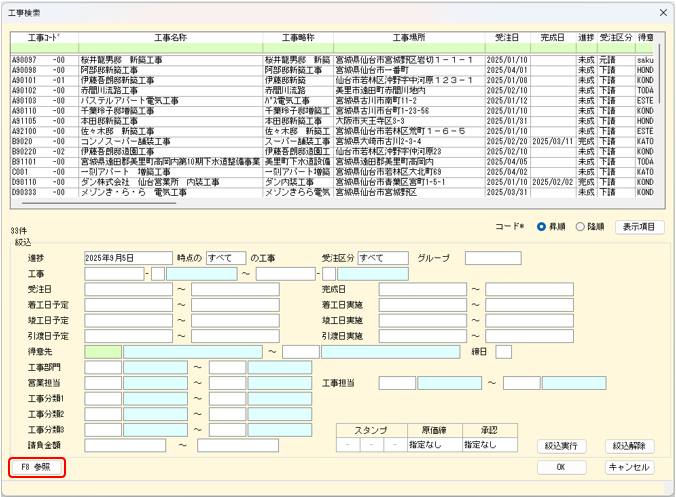Select the 昇順 ascending sort radio button
Screen dimensions: 676x497
coord(542,227)
